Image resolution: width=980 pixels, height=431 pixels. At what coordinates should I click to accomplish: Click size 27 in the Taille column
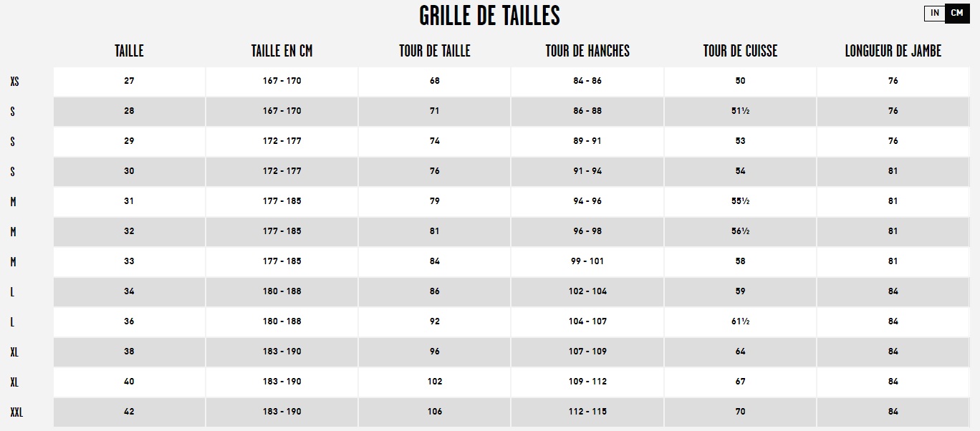point(129,81)
